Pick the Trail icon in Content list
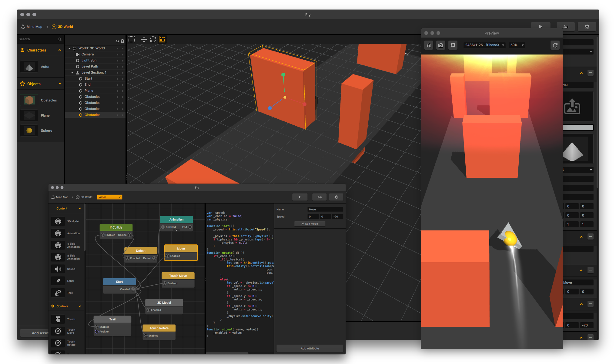This screenshot has height=364, width=616. point(58,293)
